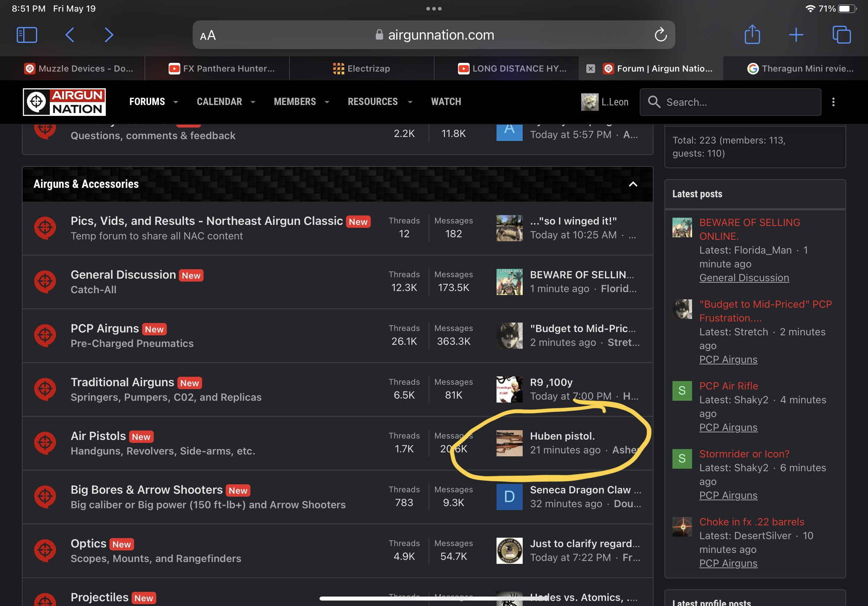Open the Huben pistol latest thread
The height and width of the screenshot is (606, 868).
pos(562,436)
